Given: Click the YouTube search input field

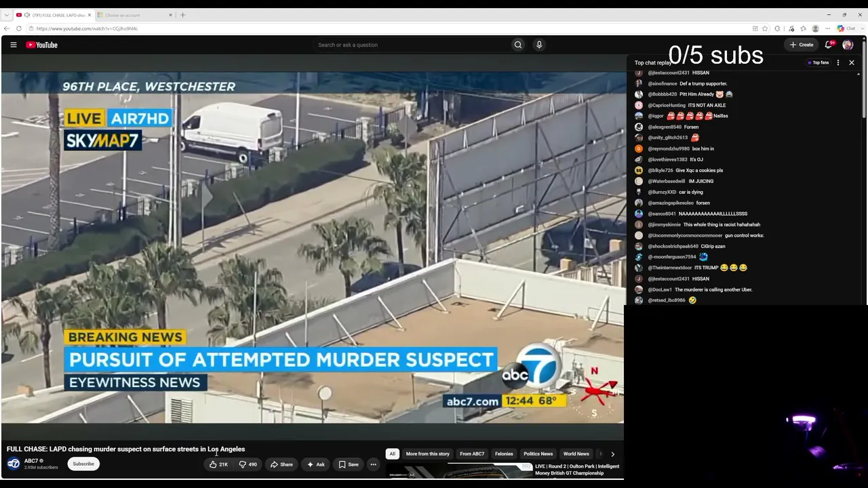Looking at the screenshot, I should pyautogui.click(x=412, y=45).
